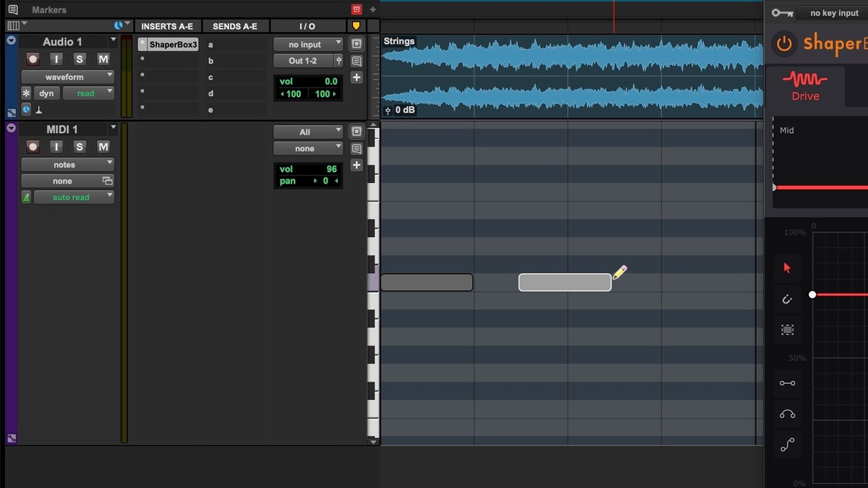Click the Audio 1 vol 0.0 field
The height and width of the screenshot is (488, 868).
point(308,82)
